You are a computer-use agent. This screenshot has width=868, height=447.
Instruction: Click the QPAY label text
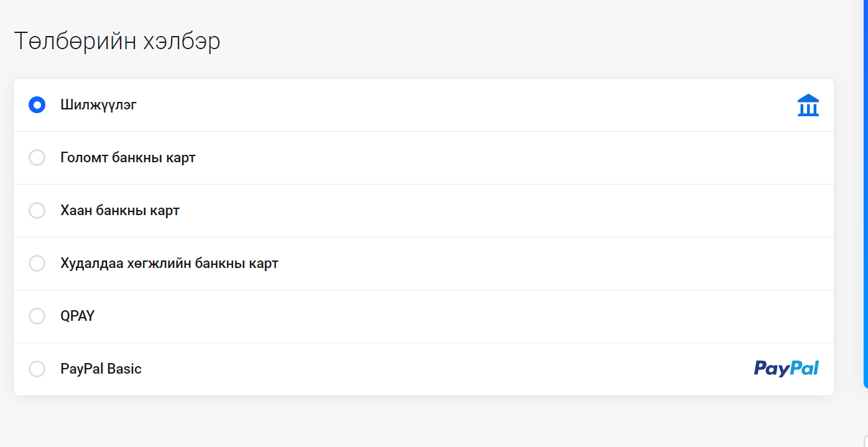tap(78, 316)
